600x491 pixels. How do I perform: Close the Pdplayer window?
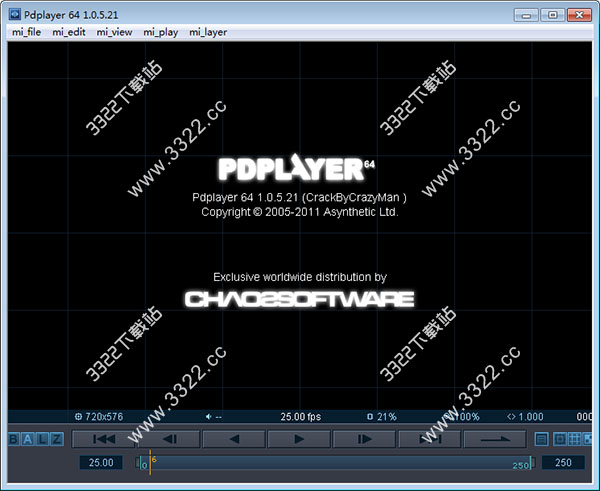(579, 15)
